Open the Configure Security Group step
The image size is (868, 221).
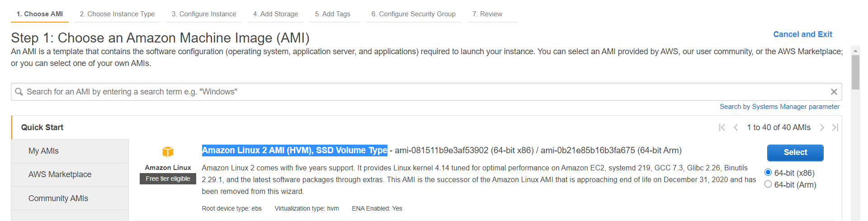pyautogui.click(x=413, y=14)
